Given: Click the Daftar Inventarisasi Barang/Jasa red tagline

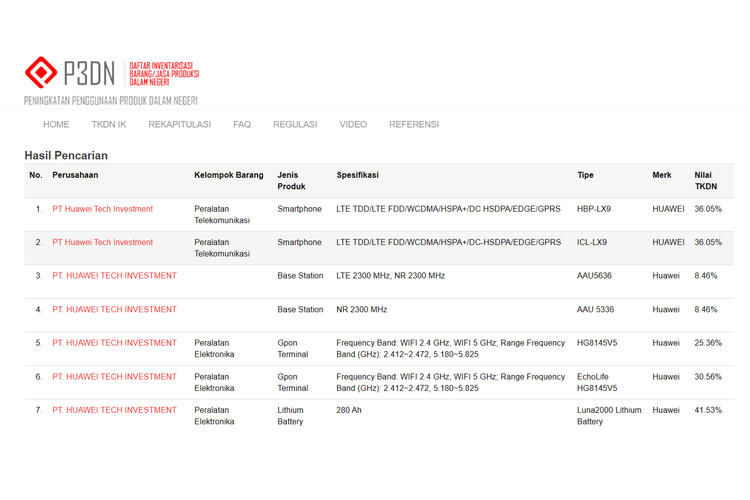Looking at the screenshot, I should tap(164, 73).
